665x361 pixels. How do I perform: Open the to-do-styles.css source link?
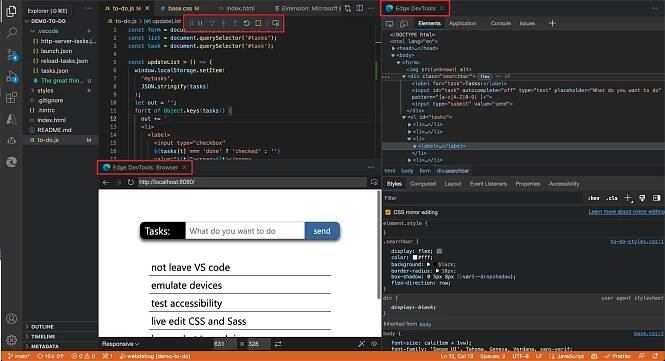[637, 241]
